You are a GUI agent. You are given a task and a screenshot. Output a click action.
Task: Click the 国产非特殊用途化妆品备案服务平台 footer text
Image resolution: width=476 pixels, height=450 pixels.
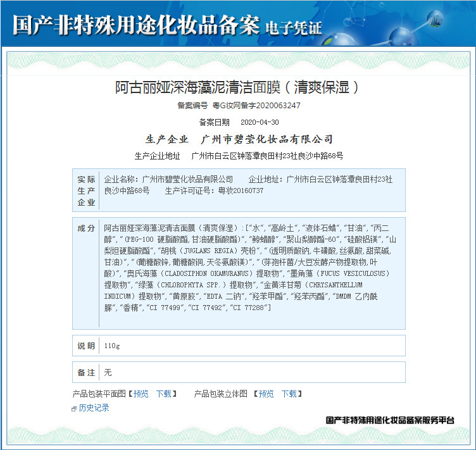pos(390,420)
